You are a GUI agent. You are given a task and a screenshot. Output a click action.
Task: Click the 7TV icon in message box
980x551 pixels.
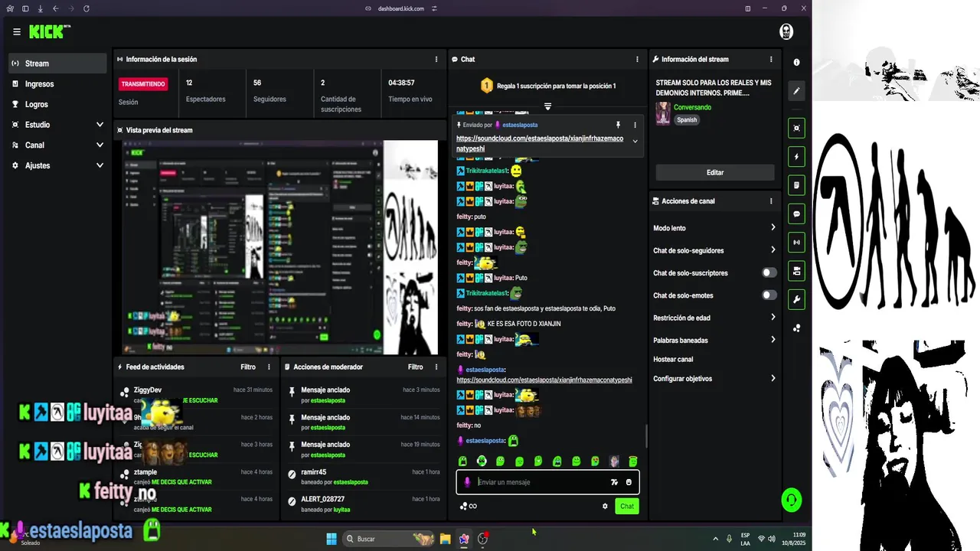coord(614,482)
